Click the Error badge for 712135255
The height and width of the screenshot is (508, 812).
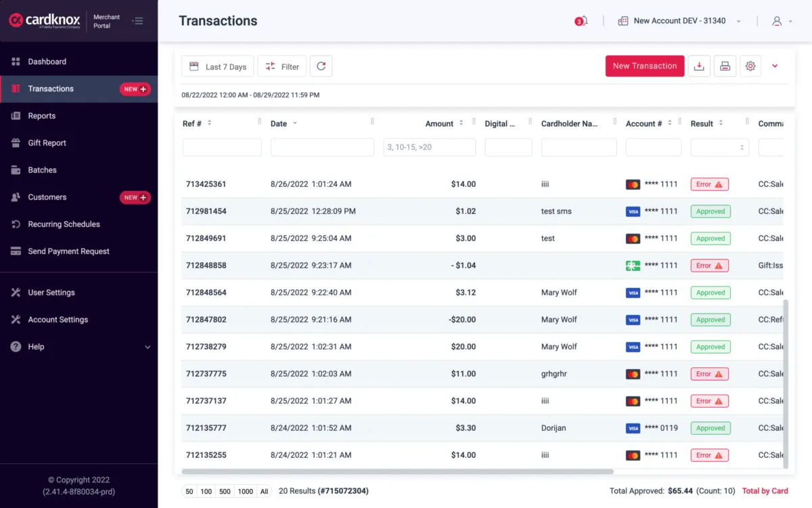709,455
